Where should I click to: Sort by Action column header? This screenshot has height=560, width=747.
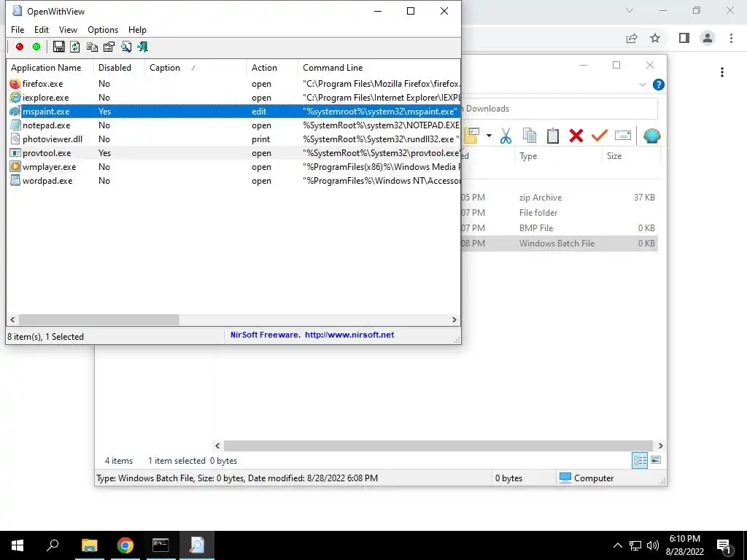(272, 68)
